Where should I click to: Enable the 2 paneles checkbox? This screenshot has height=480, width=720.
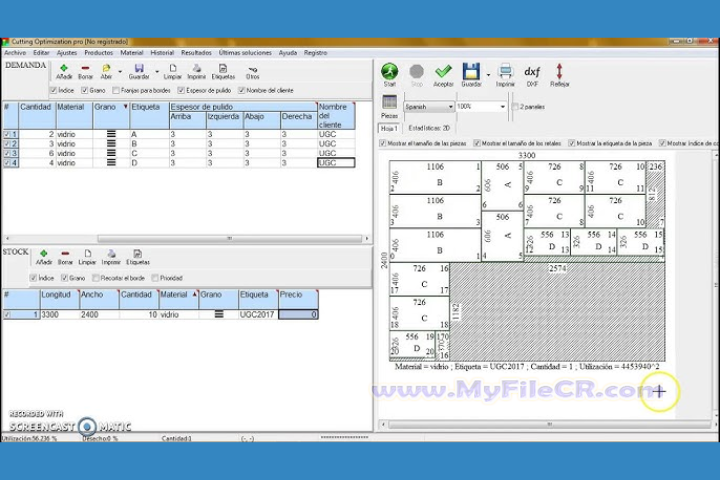click(x=515, y=107)
